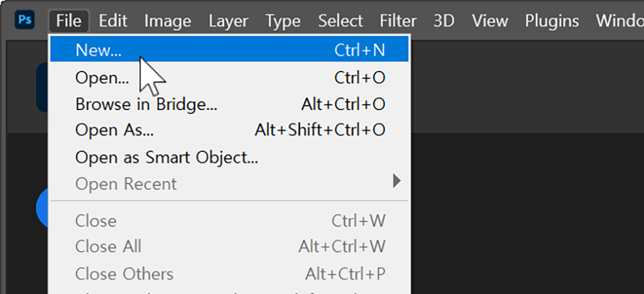This screenshot has height=294, width=644.
Task: Select Open... in the File menu
Action: point(229,77)
